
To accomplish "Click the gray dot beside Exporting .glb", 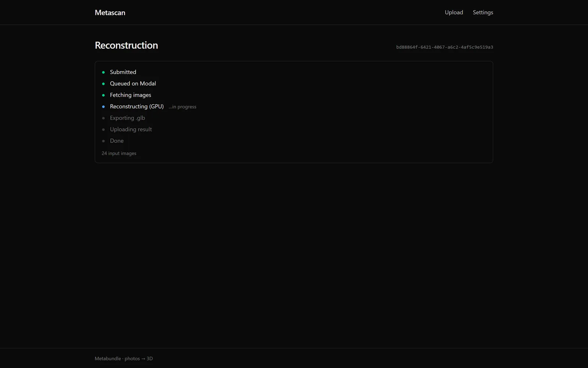I will (103, 118).
